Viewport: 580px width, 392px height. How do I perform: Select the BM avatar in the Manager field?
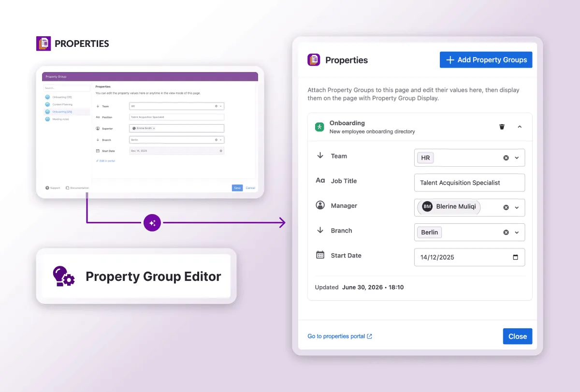click(427, 207)
